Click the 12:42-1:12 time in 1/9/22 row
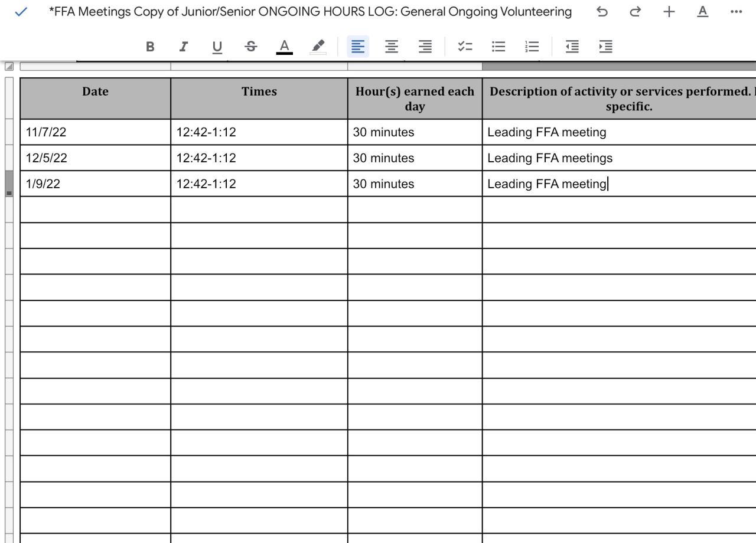This screenshot has width=756, height=543. [x=206, y=184]
